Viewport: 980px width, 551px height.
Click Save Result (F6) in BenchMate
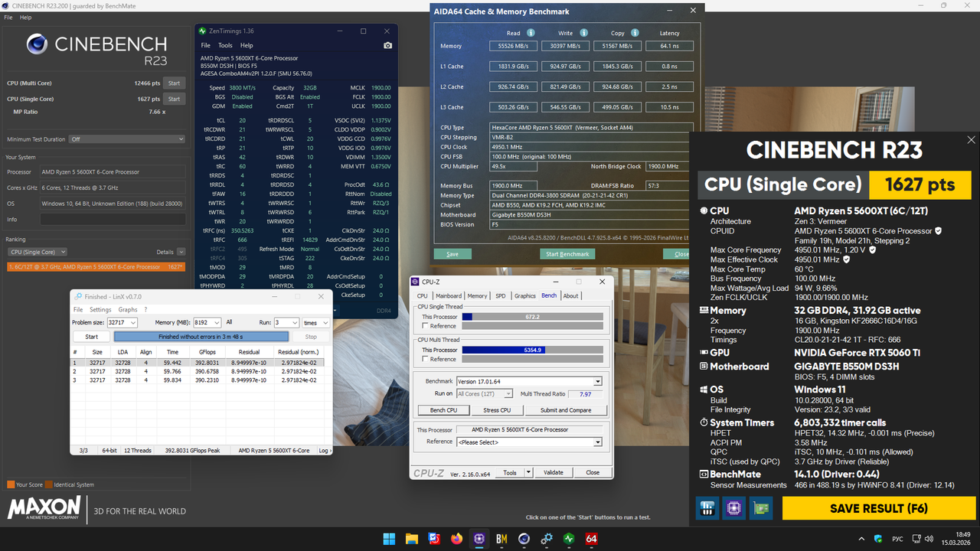pos(877,509)
